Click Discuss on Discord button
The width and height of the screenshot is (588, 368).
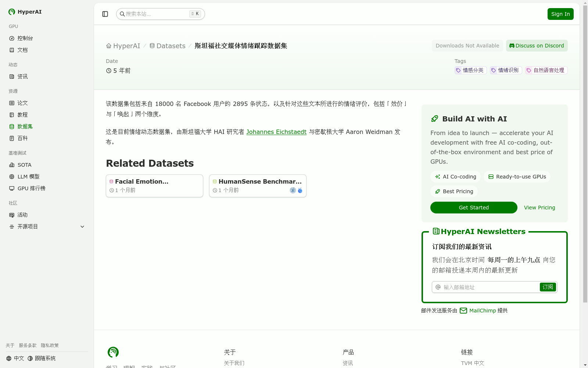pos(537,46)
